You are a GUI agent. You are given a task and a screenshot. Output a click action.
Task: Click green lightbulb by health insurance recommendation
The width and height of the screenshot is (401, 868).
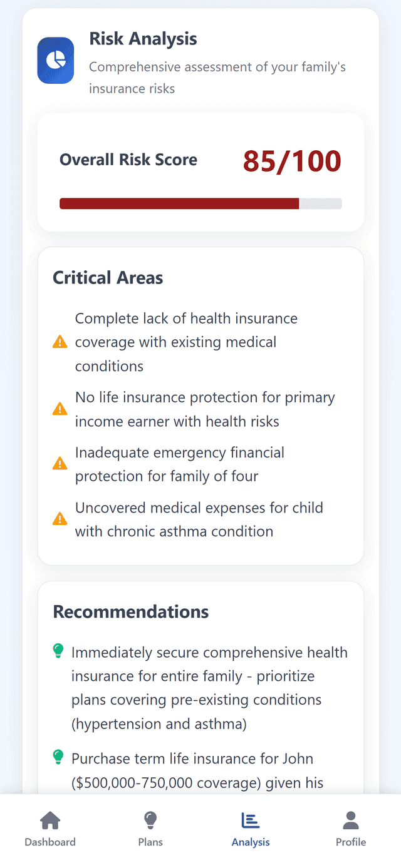pyautogui.click(x=58, y=652)
